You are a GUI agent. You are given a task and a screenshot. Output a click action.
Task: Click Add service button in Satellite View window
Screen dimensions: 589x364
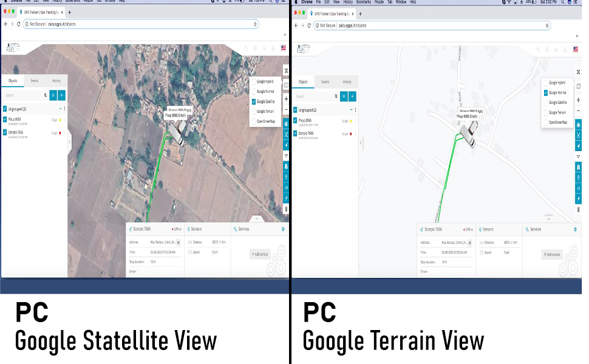260,254
